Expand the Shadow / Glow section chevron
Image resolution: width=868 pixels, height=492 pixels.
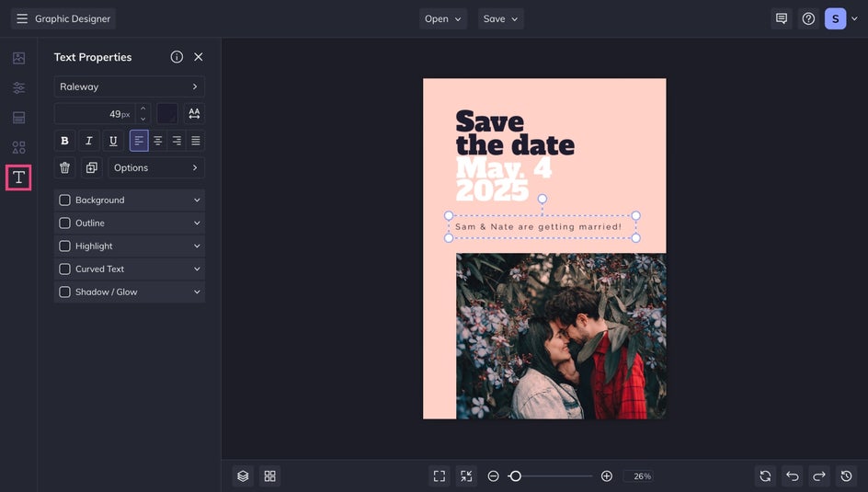tap(197, 292)
